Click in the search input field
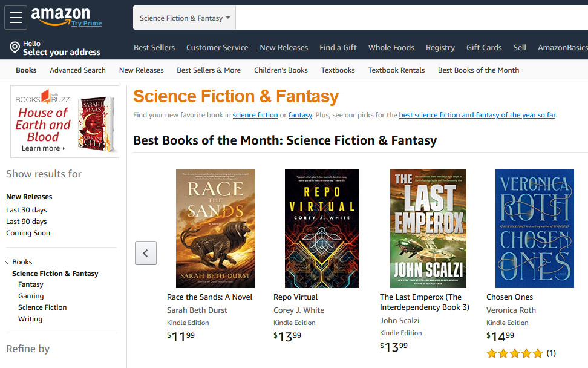This screenshot has height=368, width=588. [411, 18]
